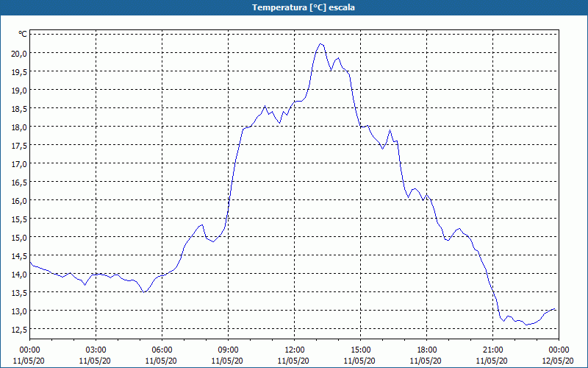
Task: Select the 18,0 y-axis value
Action: [19, 127]
